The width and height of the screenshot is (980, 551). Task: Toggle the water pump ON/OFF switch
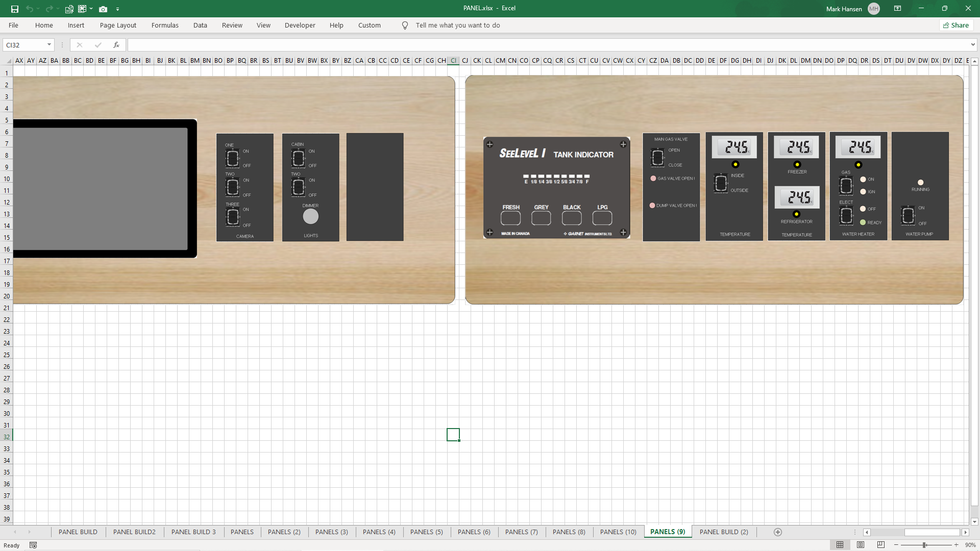click(908, 215)
